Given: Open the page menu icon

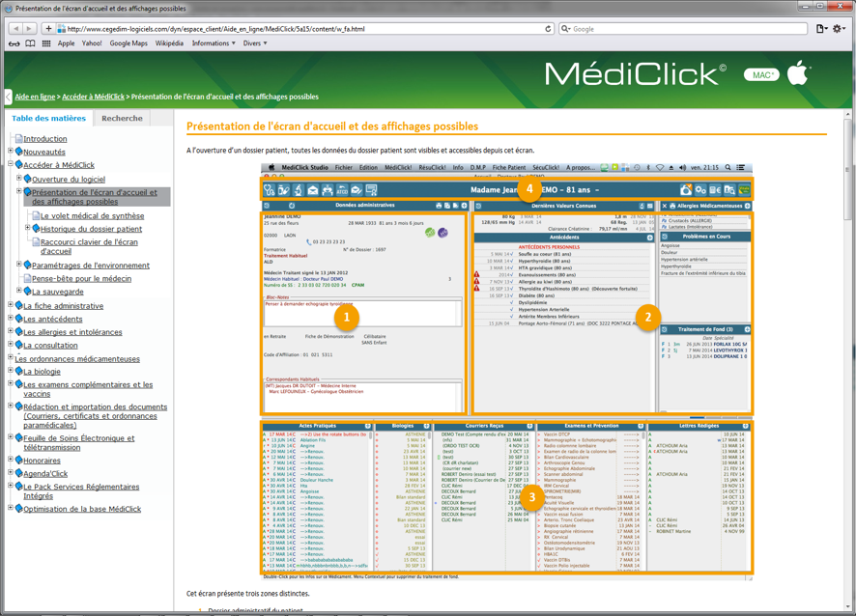Looking at the screenshot, I should point(821,28).
